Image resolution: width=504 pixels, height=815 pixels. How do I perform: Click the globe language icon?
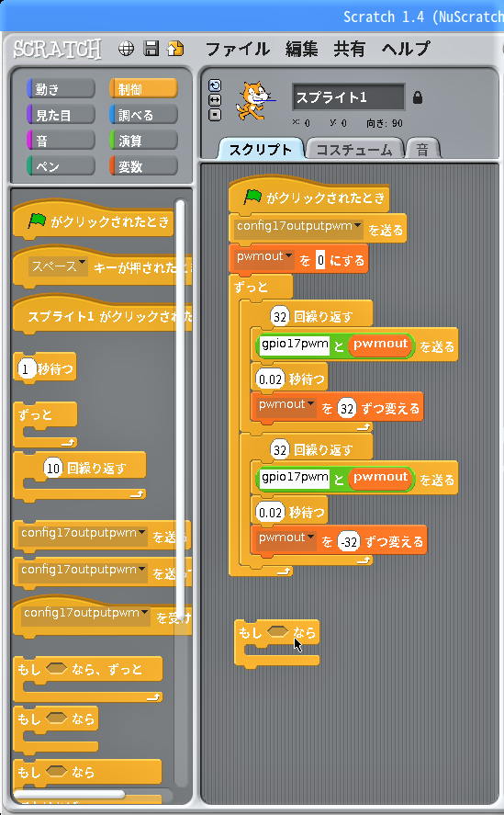126,49
